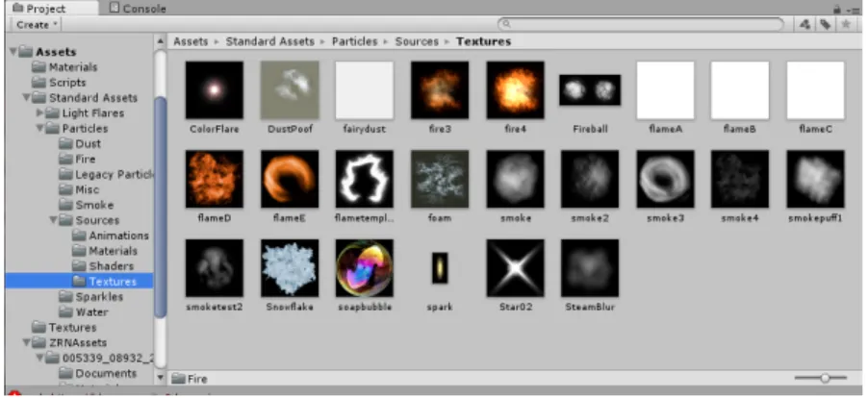
Task: Select the smokepuff1 texture thumbnail
Action: [x=815, y=179]
